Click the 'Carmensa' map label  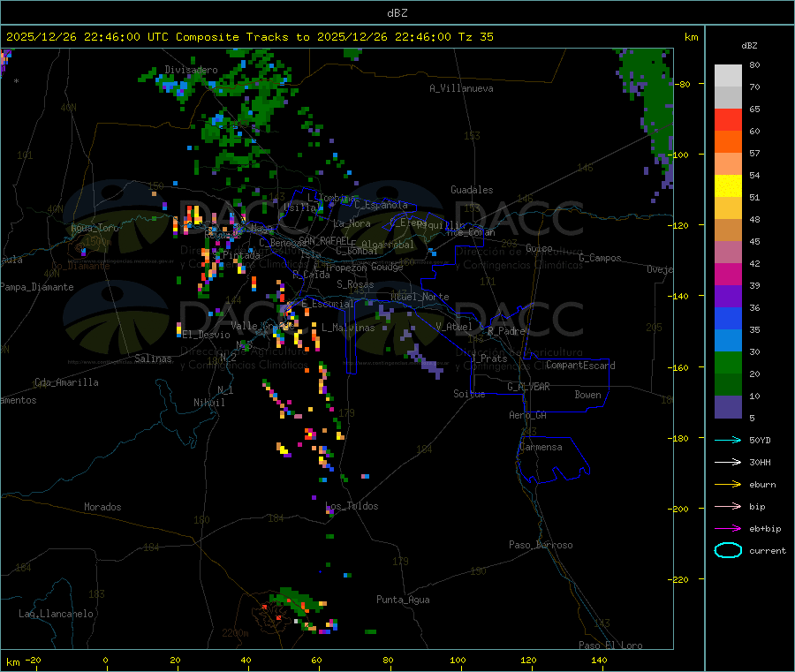[x=541, y=447]
